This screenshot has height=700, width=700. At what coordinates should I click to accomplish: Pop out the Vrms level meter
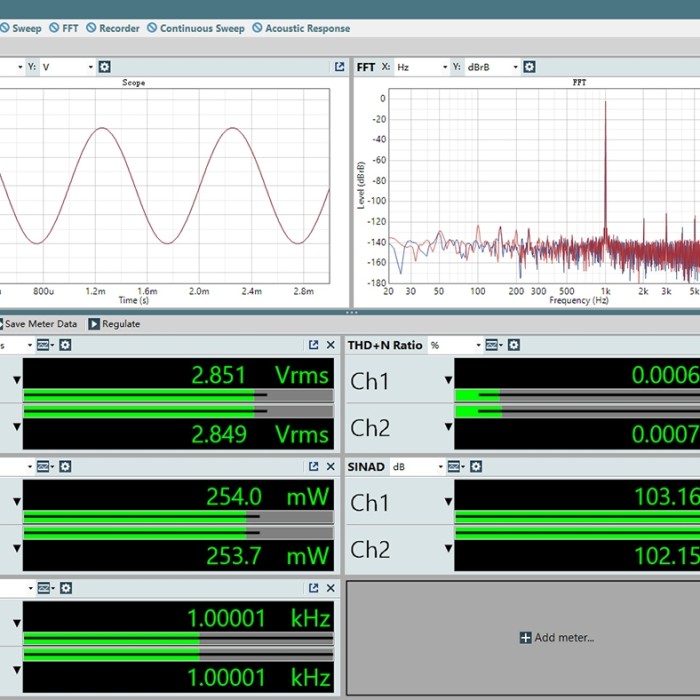tap(314, 345)
